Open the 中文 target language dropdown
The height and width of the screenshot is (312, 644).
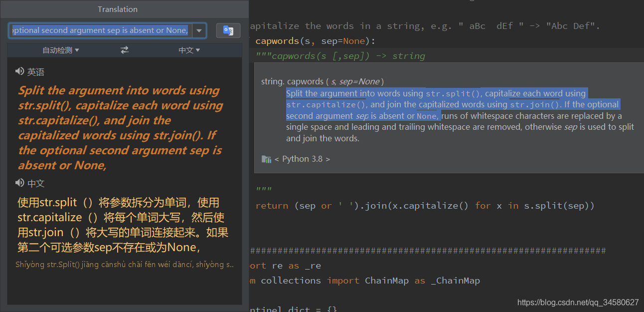click(189, 50)
